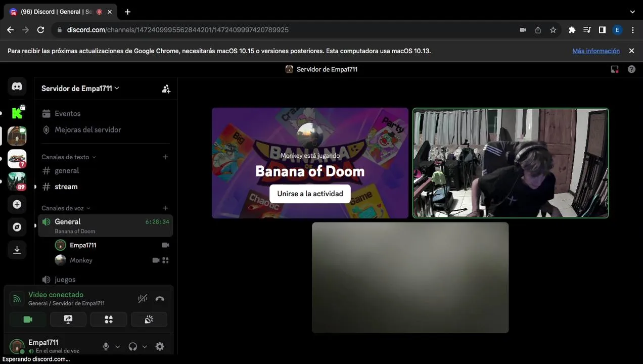Open microphone input options chevron
Image resolution: width=643 pixels, height=364 pixels.
click(118, 346)
